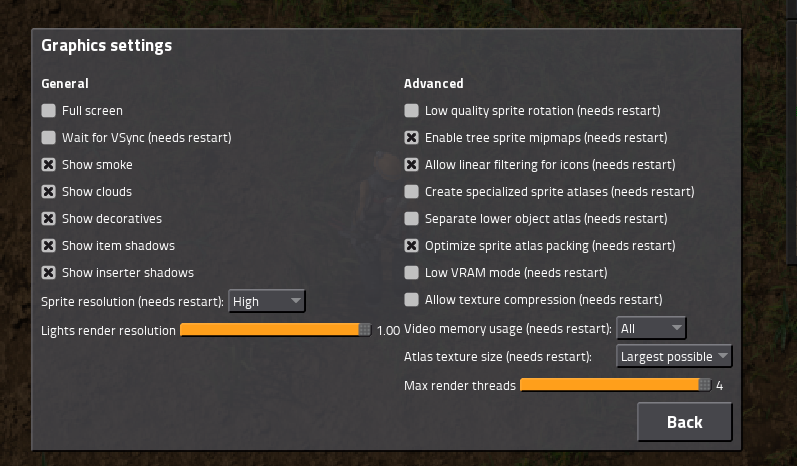Check Create specialized sprite atlases
The width and height of the screenshot is (797, 466).
click(411, 192)
